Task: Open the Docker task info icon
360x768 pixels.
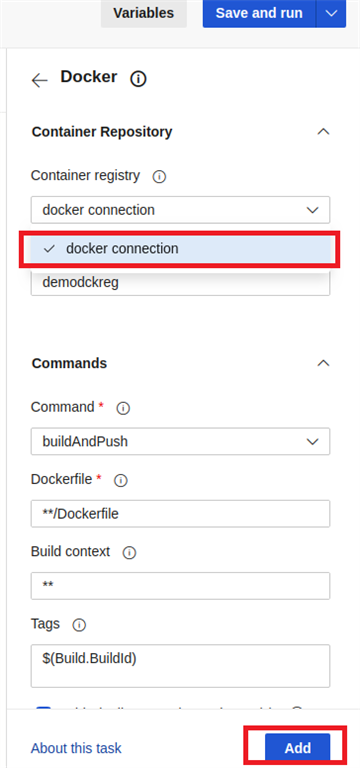Action: [x=138, y=78]
